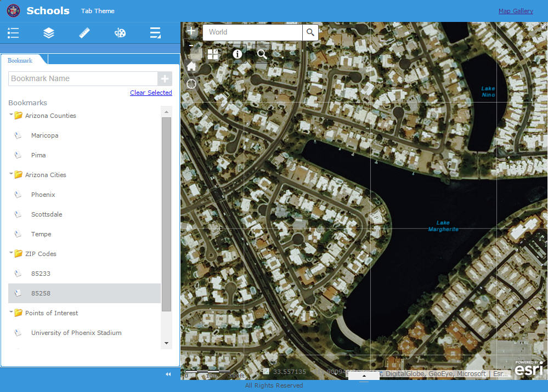Click the Tempe bookmark icon
Image resolution: width=548 pixels, height=392 pixels.
click(18, 234)
